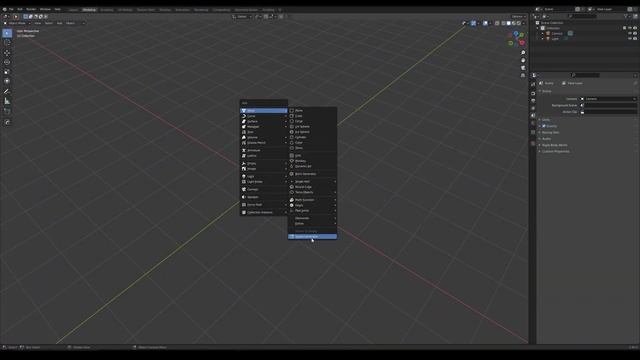Viewport: 640px width, 360px height.
Task: Open the viewport Select menu
Action: point(49,23)
